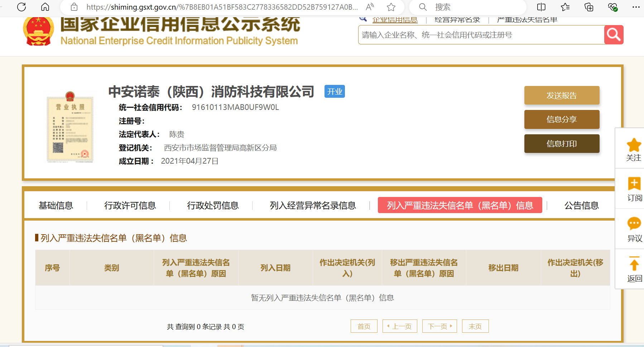Click the browser refresh icon
Screen dimensions: 644x347
click(21, 7)
